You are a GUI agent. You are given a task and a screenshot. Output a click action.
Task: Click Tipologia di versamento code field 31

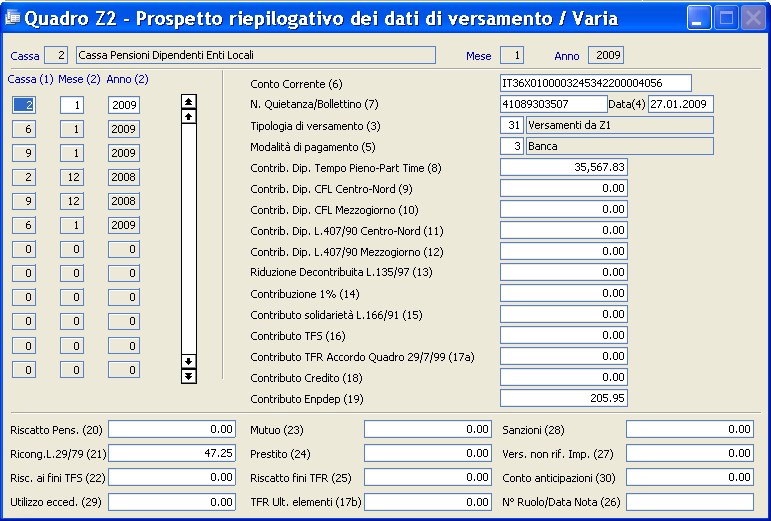point(511,125)
